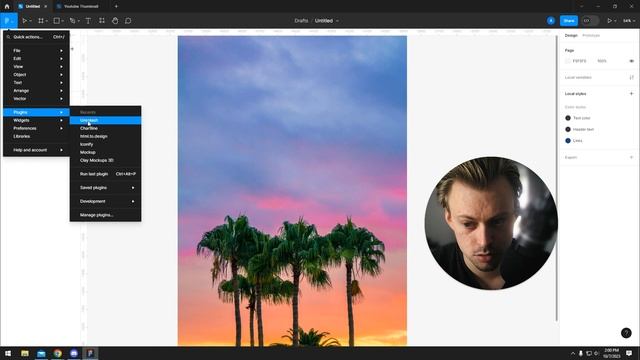Add a new local style
The width and height of the screenshot is (640, 360).
631,93
